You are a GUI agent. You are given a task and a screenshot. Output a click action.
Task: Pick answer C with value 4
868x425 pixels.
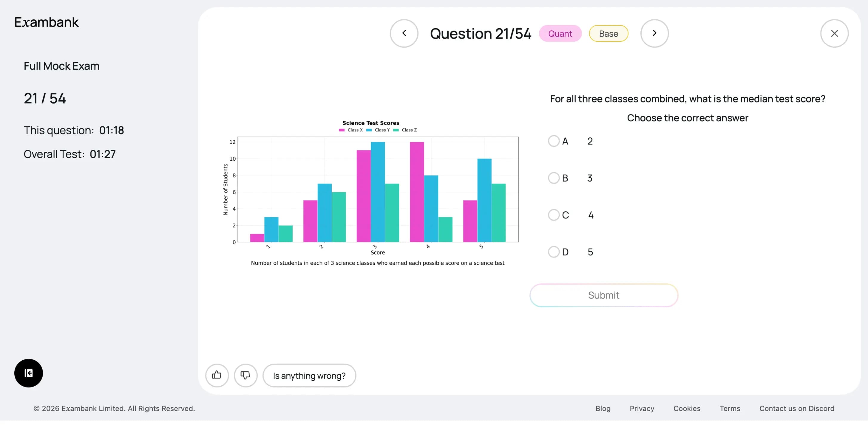coord(554,215)
